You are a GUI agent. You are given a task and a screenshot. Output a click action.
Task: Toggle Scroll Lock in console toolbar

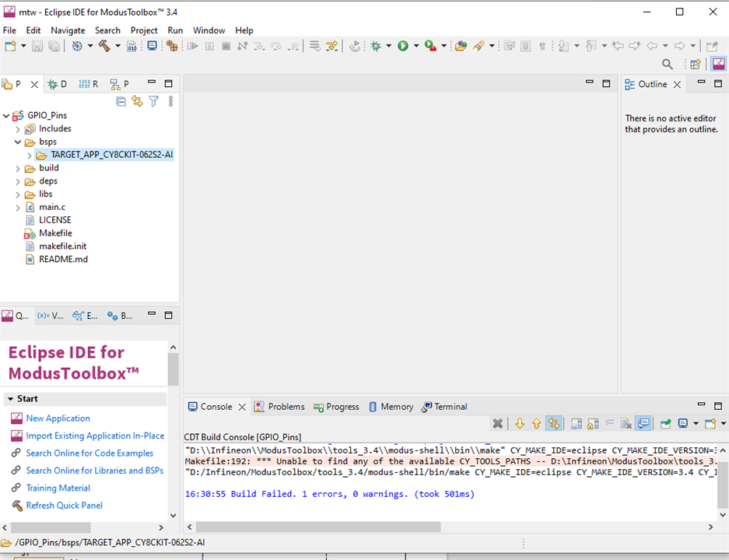[593, 423]
